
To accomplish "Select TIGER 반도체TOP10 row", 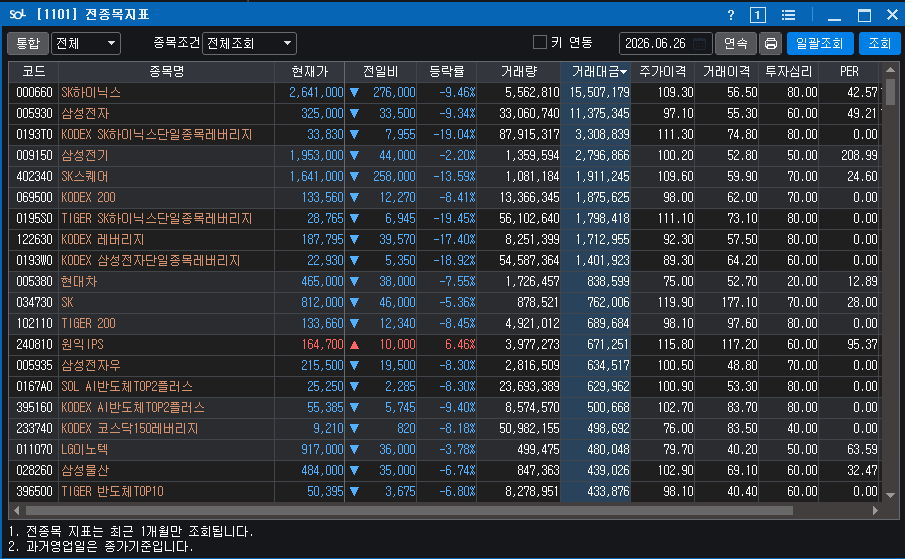I will point(444,492).
